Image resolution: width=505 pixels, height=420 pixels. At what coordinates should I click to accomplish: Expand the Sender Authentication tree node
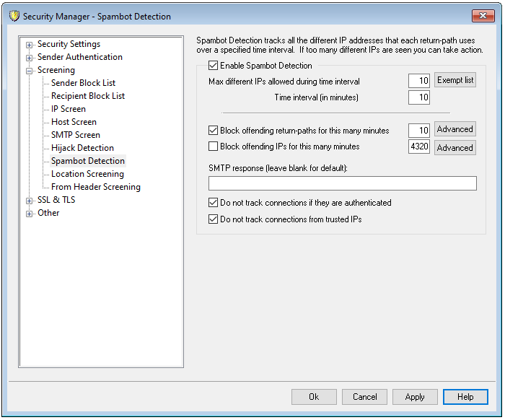pos(30,57)
